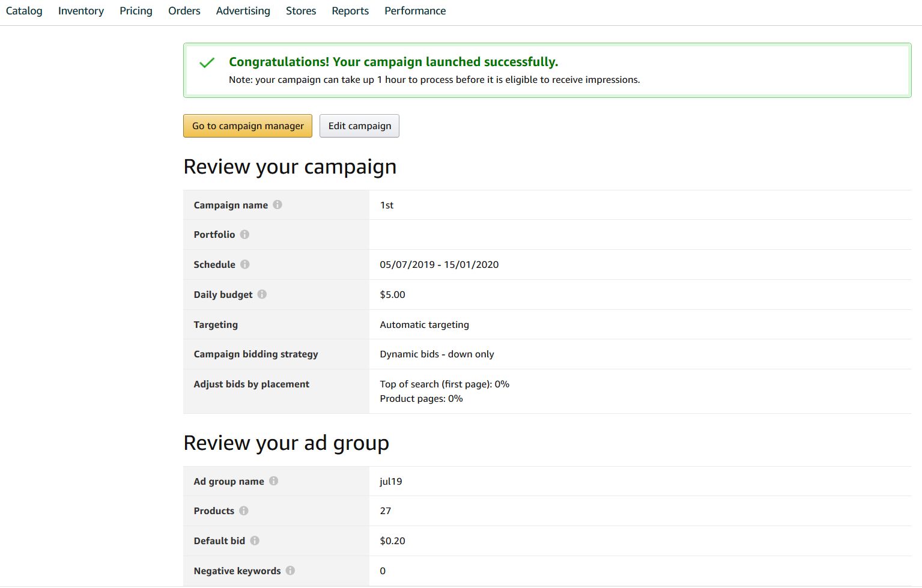Open the Inventory menu

click(81, 11)
